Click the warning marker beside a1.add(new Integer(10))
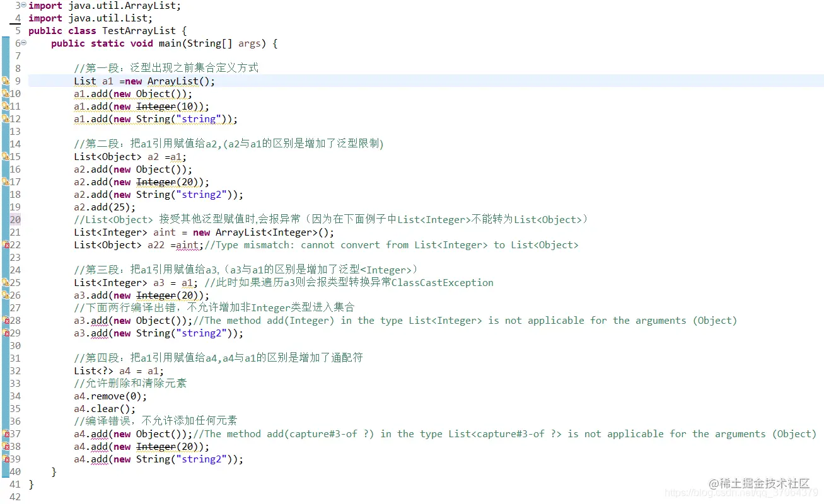Image resolution: width=824 pixels, height=504 pixels. 6,106
